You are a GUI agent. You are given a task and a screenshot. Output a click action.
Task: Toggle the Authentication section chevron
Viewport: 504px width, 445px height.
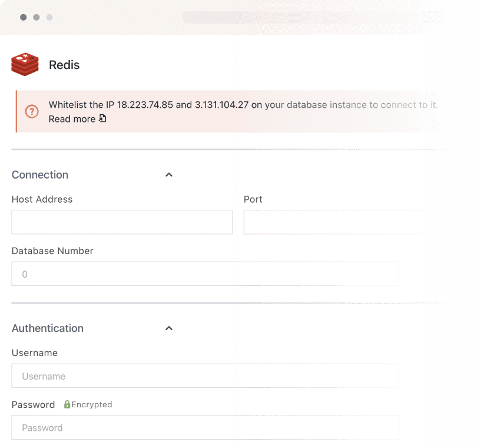[x=169, y=328]
